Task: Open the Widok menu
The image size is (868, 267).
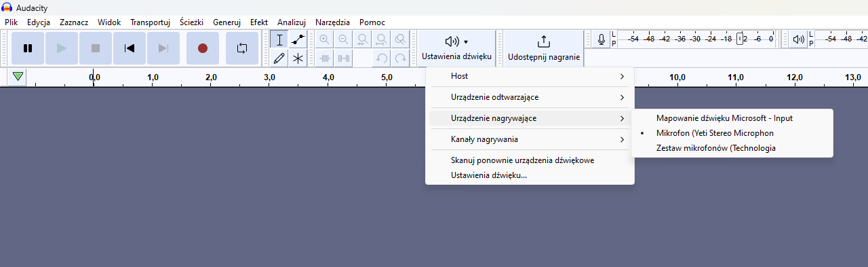Action: (x=109, y=22)
